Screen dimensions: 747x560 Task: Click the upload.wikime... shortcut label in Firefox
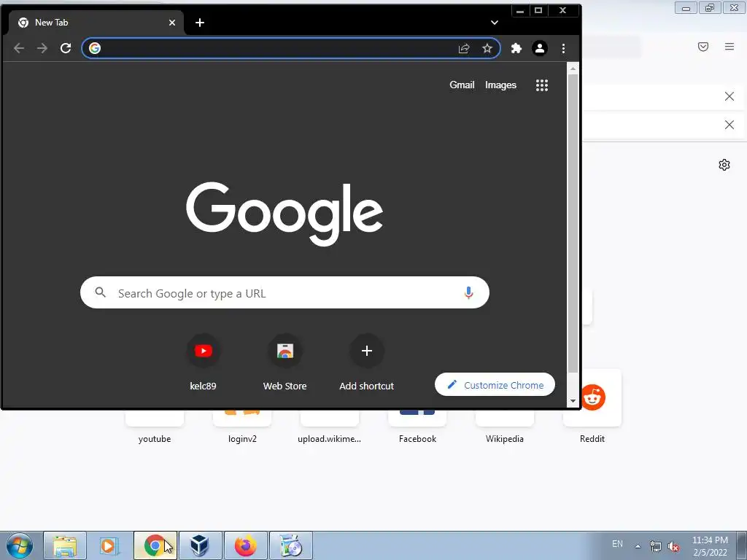pos(329,438)
